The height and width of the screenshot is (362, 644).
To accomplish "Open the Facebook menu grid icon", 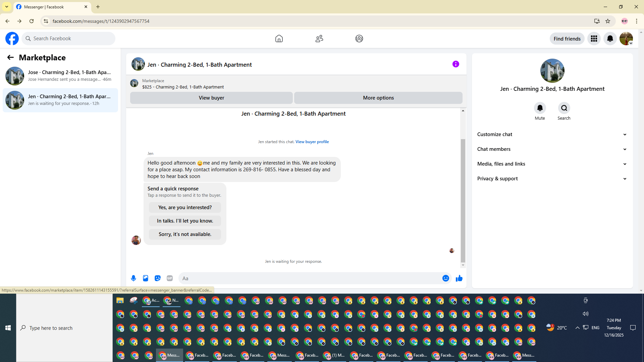I will coord(594,39).
